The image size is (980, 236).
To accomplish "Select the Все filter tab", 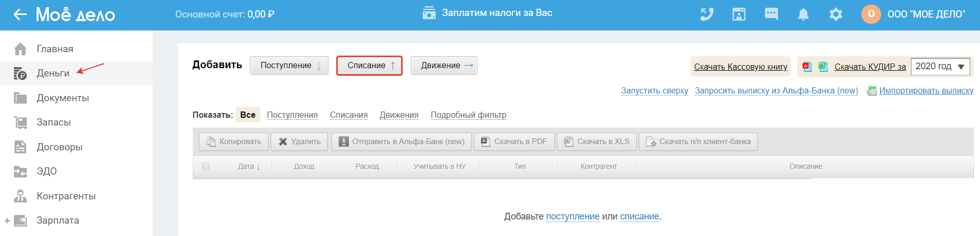I will [x=248, y=115].
